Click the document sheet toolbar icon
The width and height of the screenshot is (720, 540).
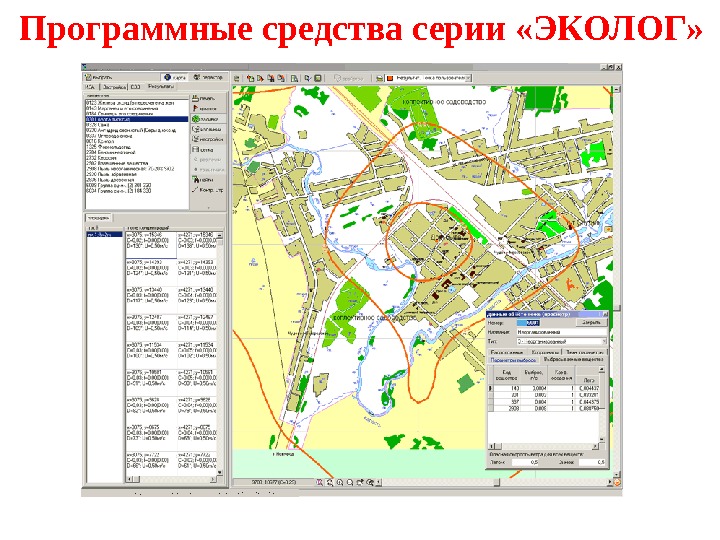click(x=294, y=79)
